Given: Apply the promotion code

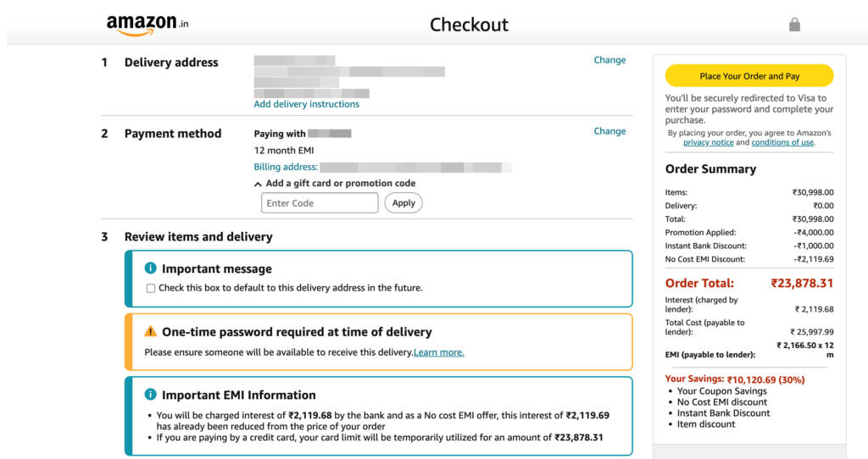Looking at the screenshot, I should pos(403,203).
